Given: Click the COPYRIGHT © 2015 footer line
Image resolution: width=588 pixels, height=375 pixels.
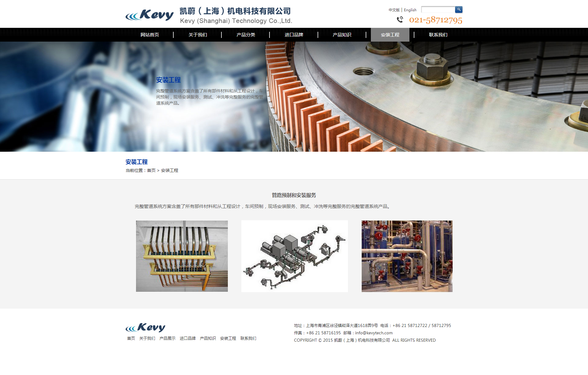Looking at the screenshot, I should click(365, 340).
